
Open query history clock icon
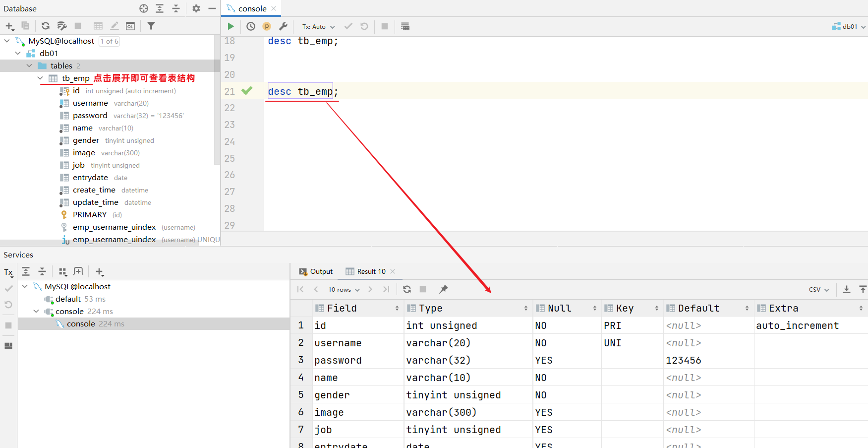coord(251,26)
